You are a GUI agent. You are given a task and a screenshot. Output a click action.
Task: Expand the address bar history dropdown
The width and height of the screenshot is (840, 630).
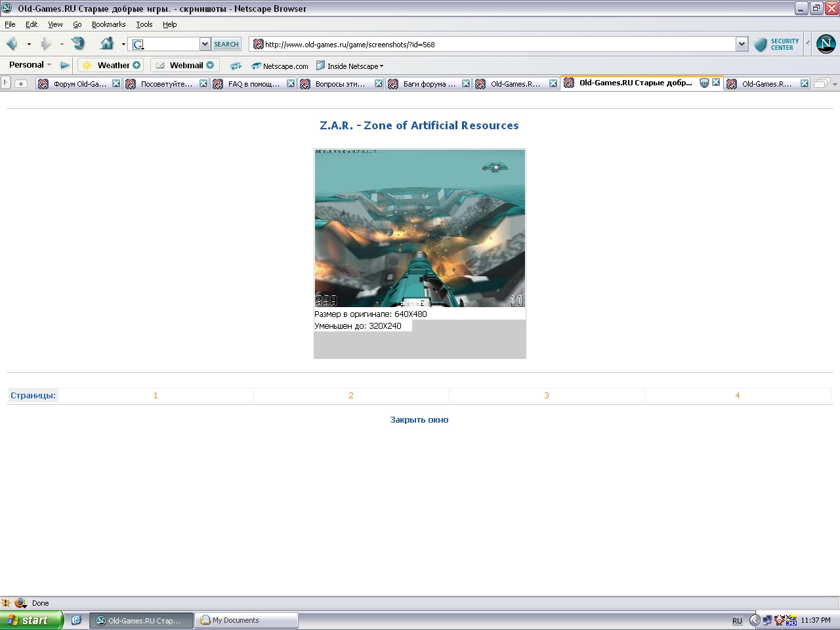(742, 44)
